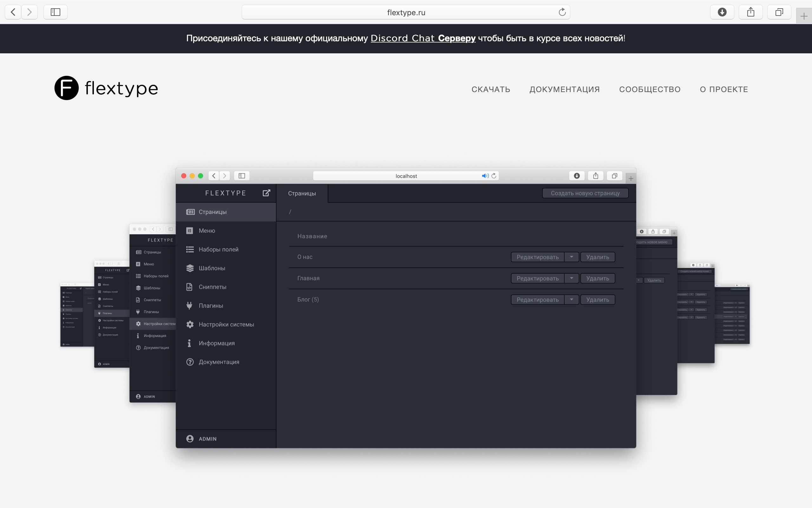The width and height of the screenshot is (812, 508).
Task: Open Настройки системы in the sidebar
Action: tap(226, 324)
